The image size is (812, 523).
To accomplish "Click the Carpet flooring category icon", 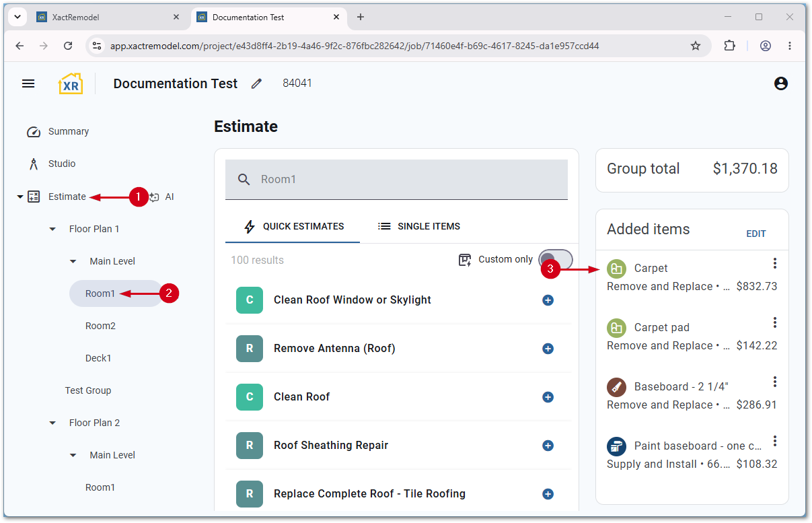I will coord(616,269).
